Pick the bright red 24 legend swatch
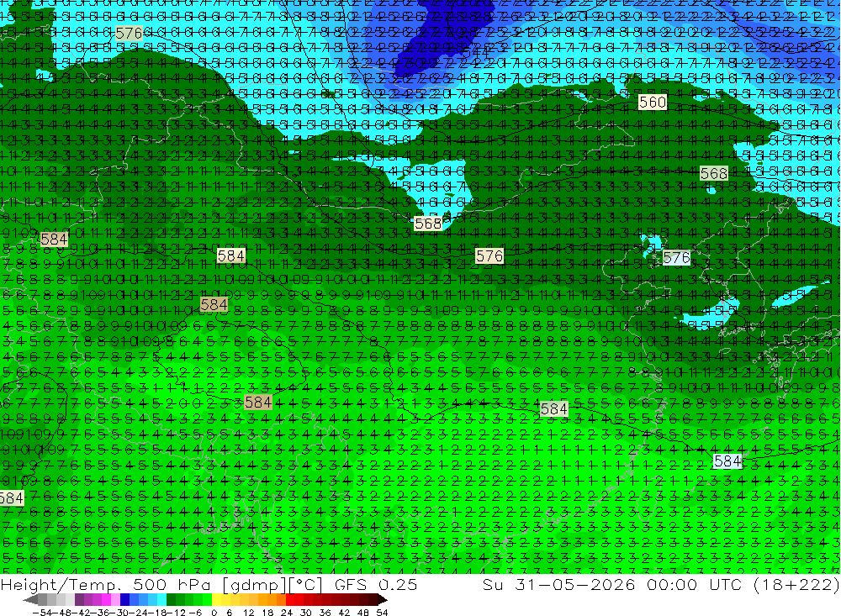Viewport: 841px width, 616px height. [290, 599]
